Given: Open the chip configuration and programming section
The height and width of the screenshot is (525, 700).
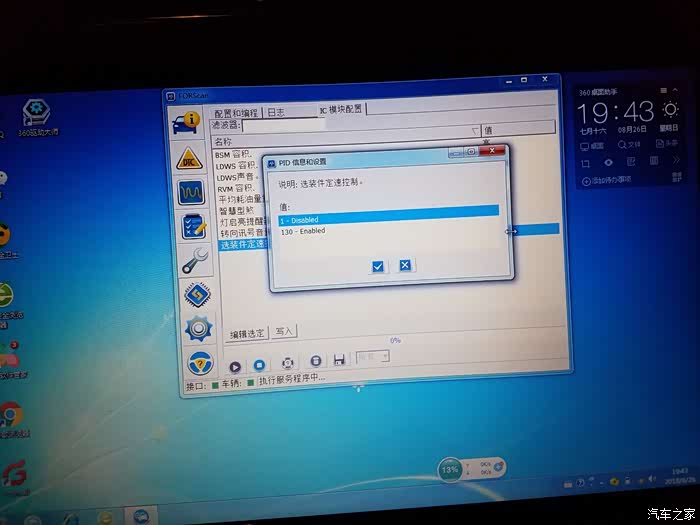Looking at the screenshot, I should [x=198, y=294].
